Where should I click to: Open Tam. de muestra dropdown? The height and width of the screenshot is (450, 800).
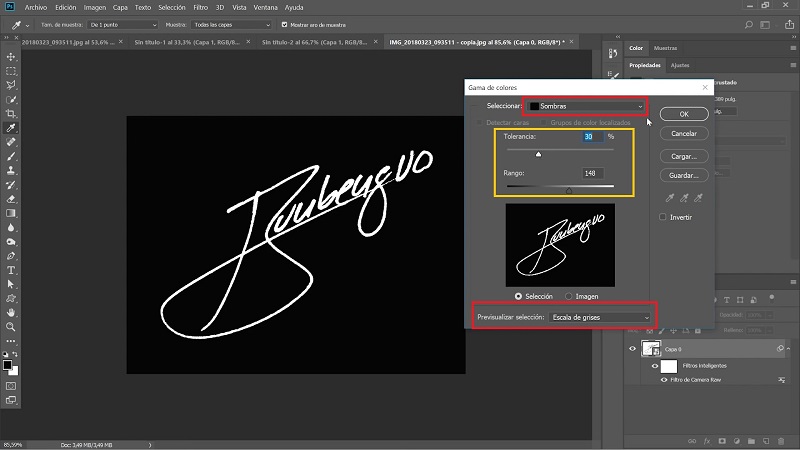122,24
